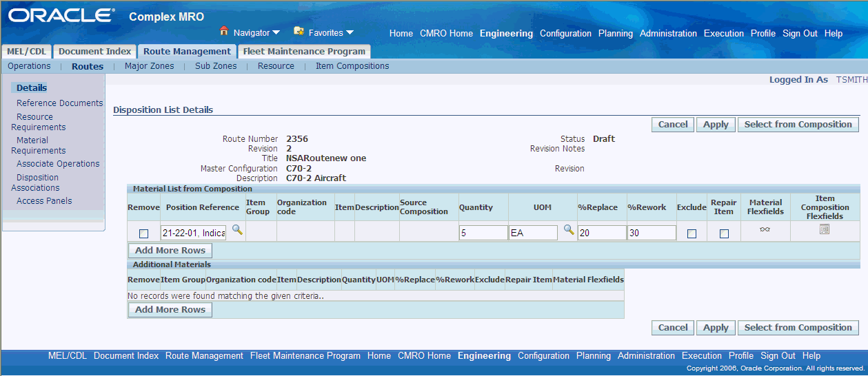Click Administration in top navigation
The width and height of the screenshot is (868, 376).
tap(668, 33)
